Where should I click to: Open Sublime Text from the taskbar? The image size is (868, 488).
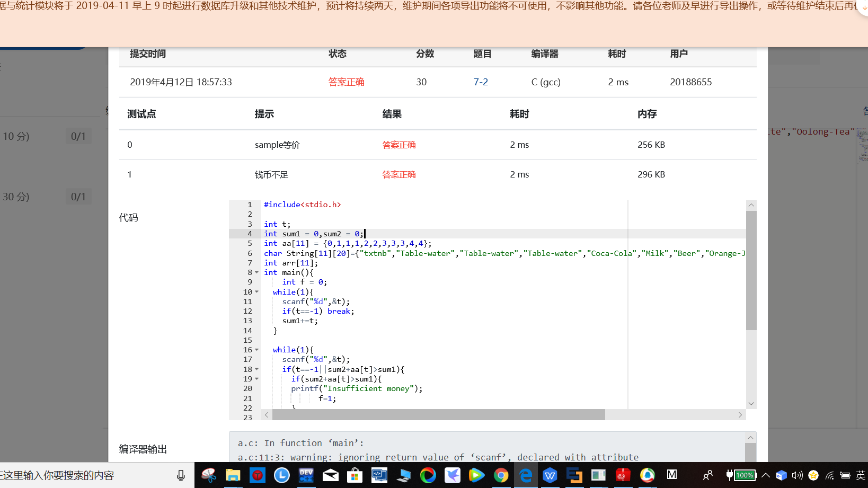point(574,475)
